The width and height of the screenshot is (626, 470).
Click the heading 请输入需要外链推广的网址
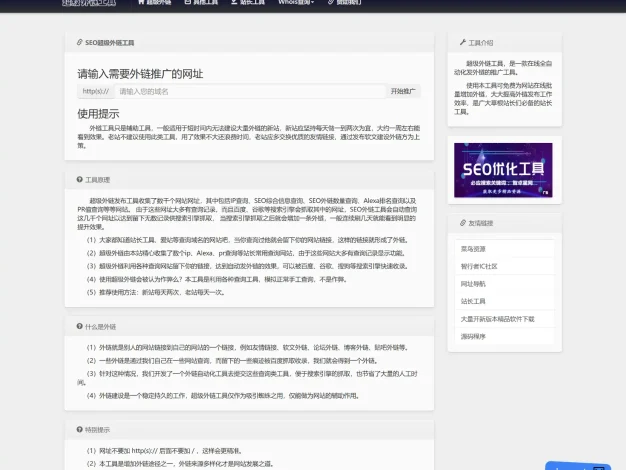click(x=140, y=74)
